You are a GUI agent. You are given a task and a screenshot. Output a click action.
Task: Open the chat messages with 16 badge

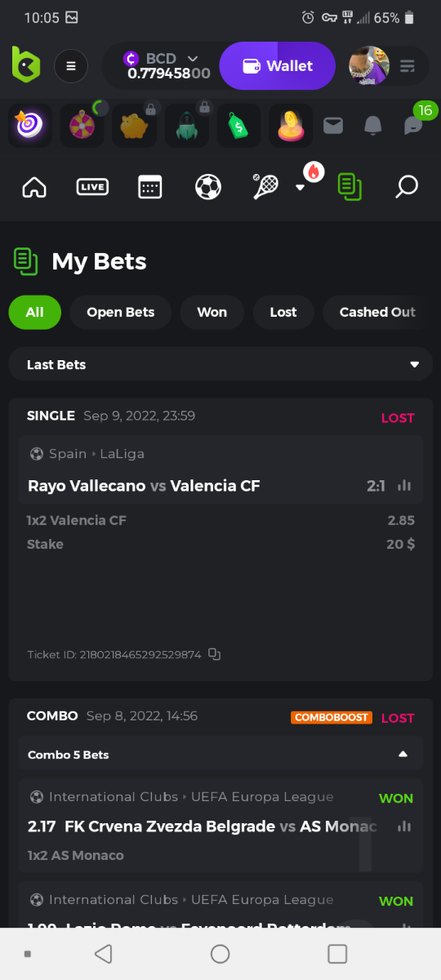(x=414, y=125)
